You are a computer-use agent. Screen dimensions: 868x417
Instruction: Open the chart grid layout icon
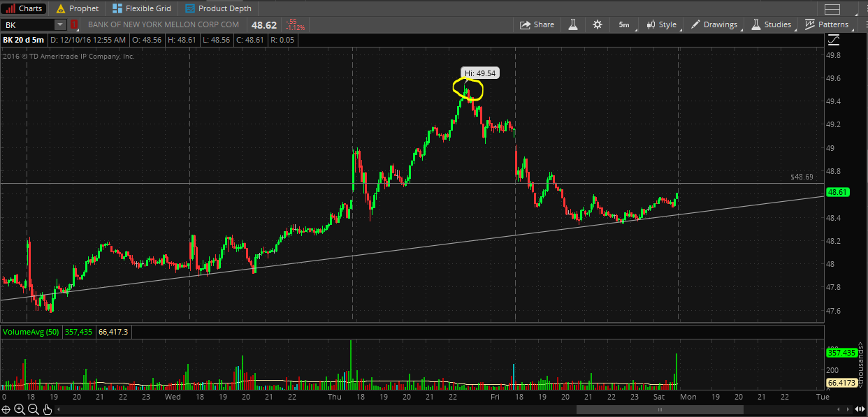pos(832,9)
